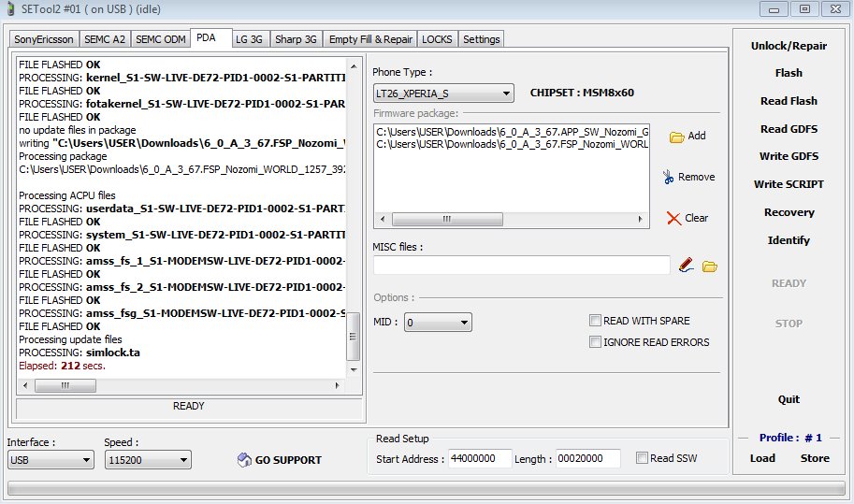
Task: Click the Read Flash button
Action: 789,101
